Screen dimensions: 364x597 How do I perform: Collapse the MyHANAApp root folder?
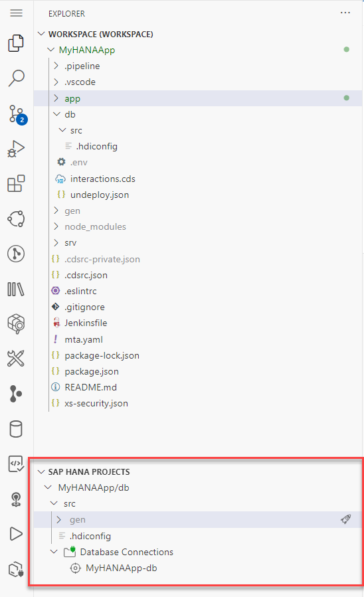(50, 50)
